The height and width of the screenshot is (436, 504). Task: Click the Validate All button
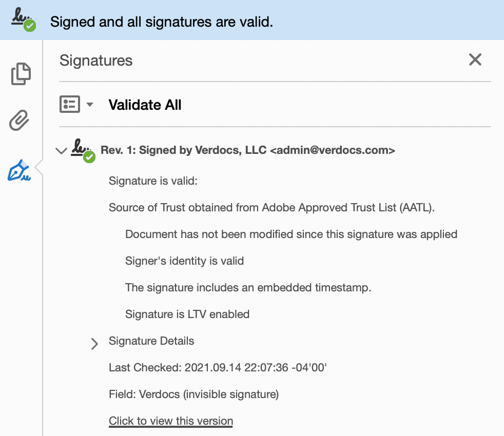point(145,105)
